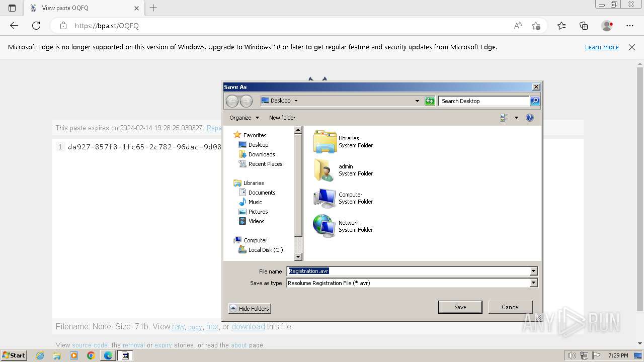Open a new browser tab
Screen dimensions: 644x362
coord(153,8)
